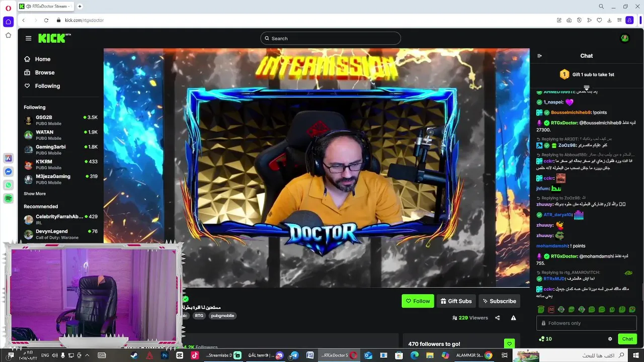Open M3jezaGaming channel in Following list
This screenshot has height=362, width=644.
coord(60,179)
